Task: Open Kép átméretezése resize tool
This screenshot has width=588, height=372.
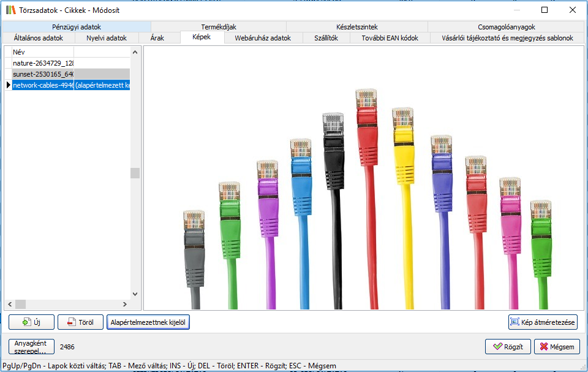Action: pyautogui.click(x=543, y=322)
